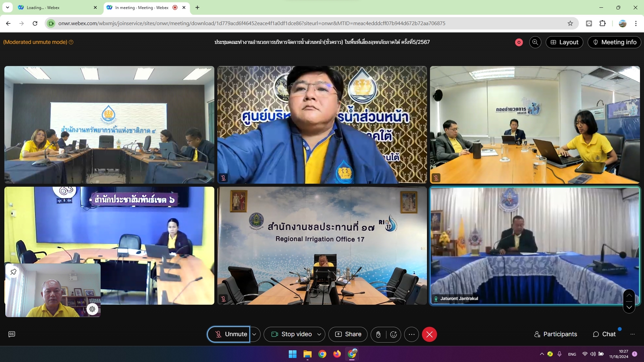Open the zoom magnifier icon in header
This screenshot has height=362, width=644.
[x=535, y=42]
